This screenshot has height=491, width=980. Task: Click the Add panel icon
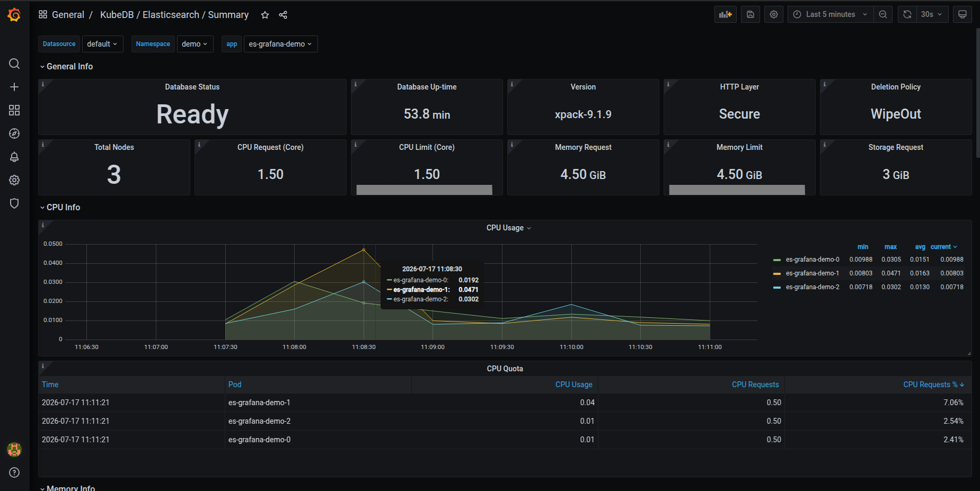(x=725, y=14)
